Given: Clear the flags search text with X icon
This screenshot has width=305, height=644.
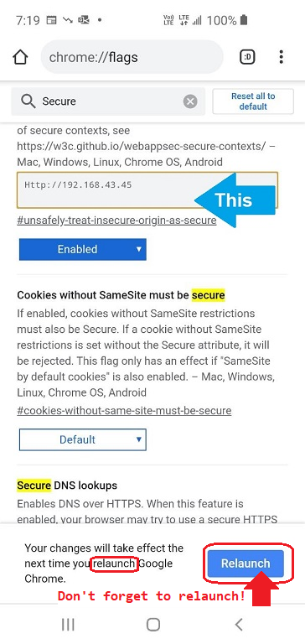Looking at the screenshot, I should tap(190, 101).
